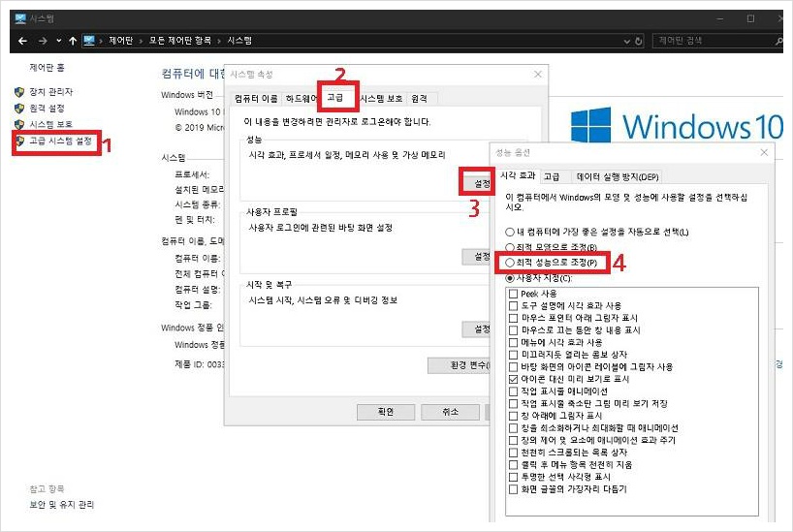Go up one level with up arrow
793x532 pixels.
tap(73, 41)
